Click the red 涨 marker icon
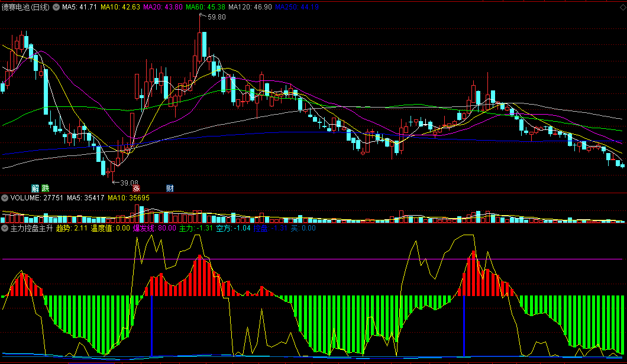Screen dimensions: 627x364 pos(137,188)
